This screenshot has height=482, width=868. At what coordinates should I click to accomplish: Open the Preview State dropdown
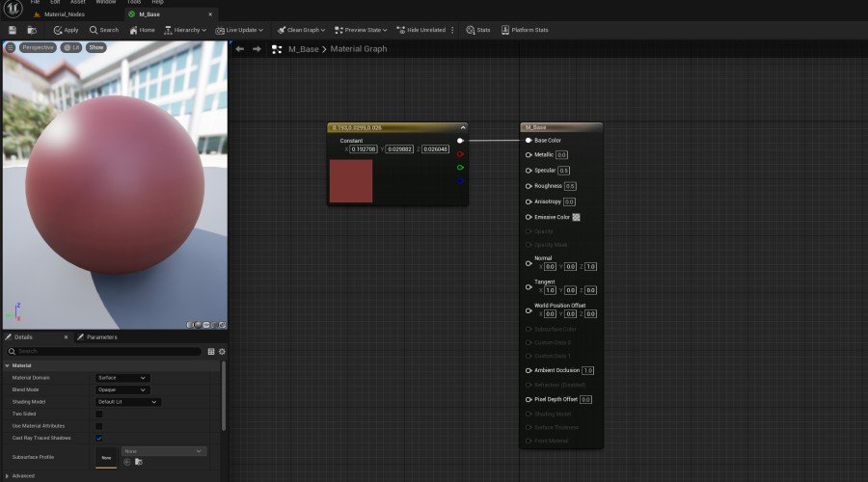click(361, 30)
